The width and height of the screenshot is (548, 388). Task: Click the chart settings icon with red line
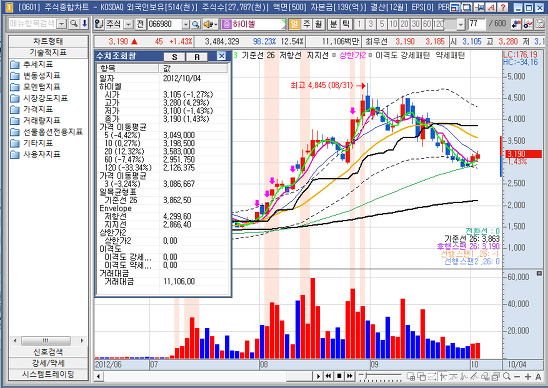click(528, 24)
